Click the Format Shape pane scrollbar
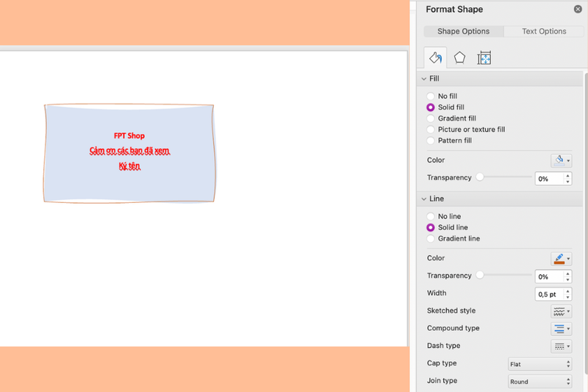Viewport: 588px width, 392px height. coord(585,223)
